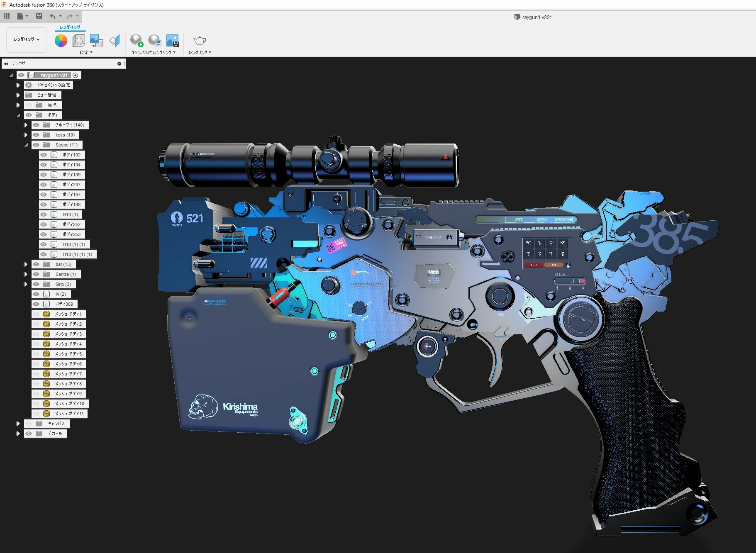This screenshot has width=756, height=553.
Task: Launch the Render teapot tool
Action: tap(200, 41)
